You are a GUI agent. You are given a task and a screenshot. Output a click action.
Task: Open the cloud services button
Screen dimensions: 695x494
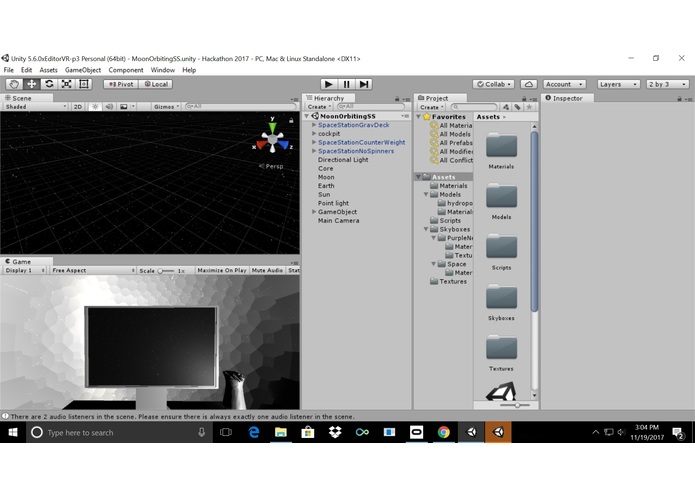point(528,84)
